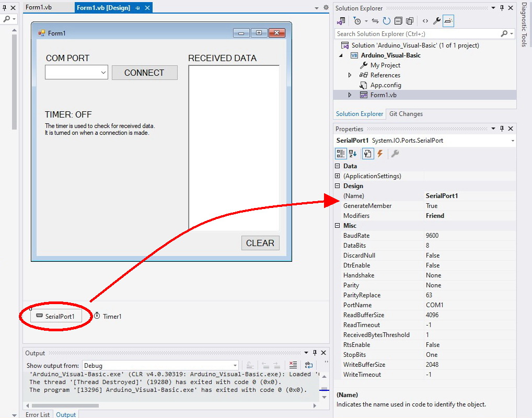Screen dimensions: 532x418
Task: Toggle Show All Files in Solution Explorer
Action: [409, 21]
